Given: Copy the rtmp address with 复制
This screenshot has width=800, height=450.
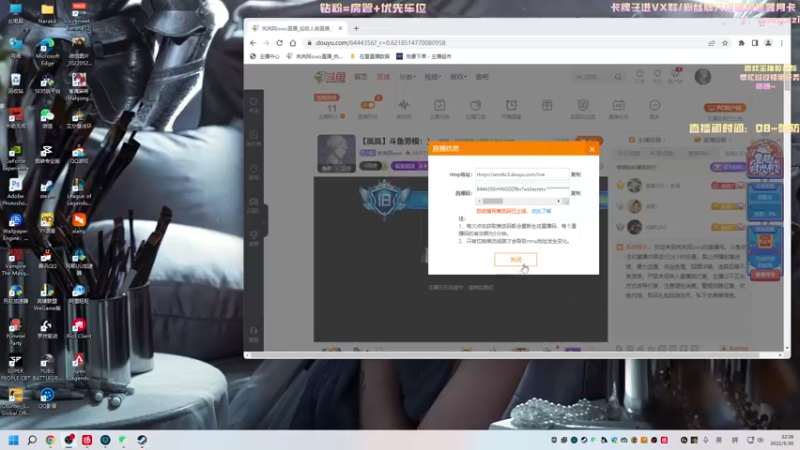Looking at the screenshot, I should pyautogui.click(x=576, y=174).
